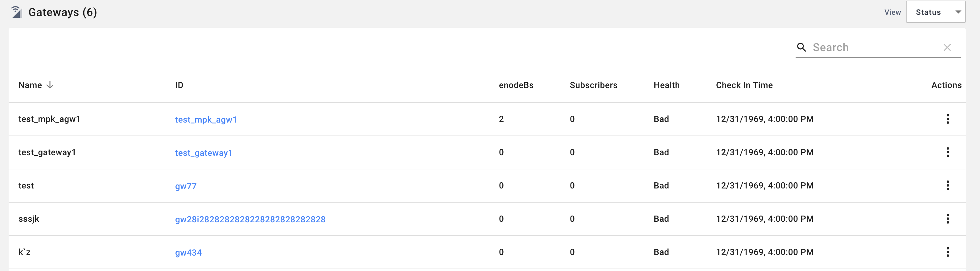Viewport: 980px width, 271px height.
Task: Toggle the Name column sort order
Action: tap(36, 85)
